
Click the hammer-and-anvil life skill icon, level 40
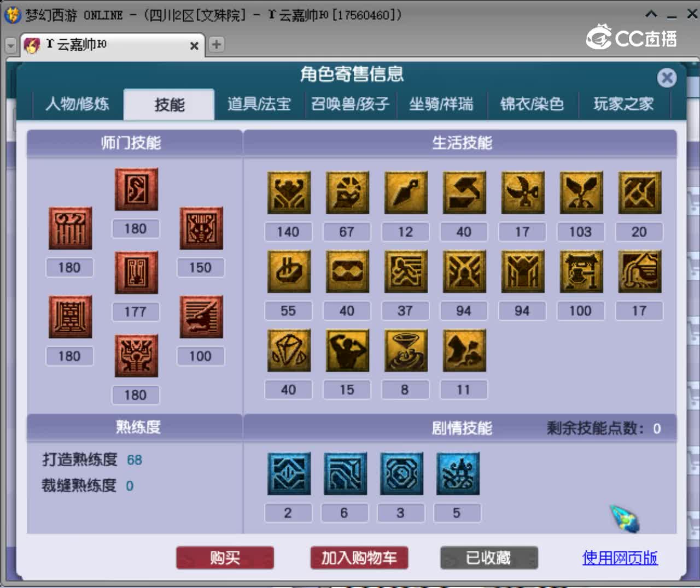click(464, 192)
